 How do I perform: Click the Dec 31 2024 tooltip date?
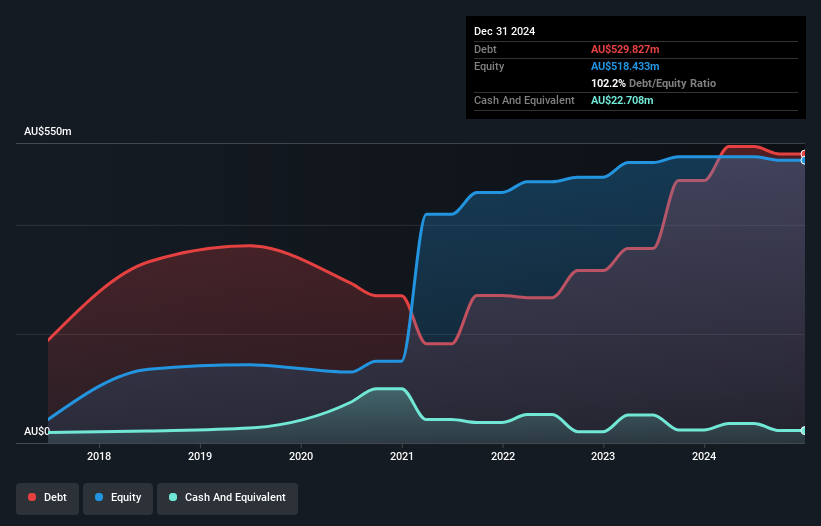point(504,31)
